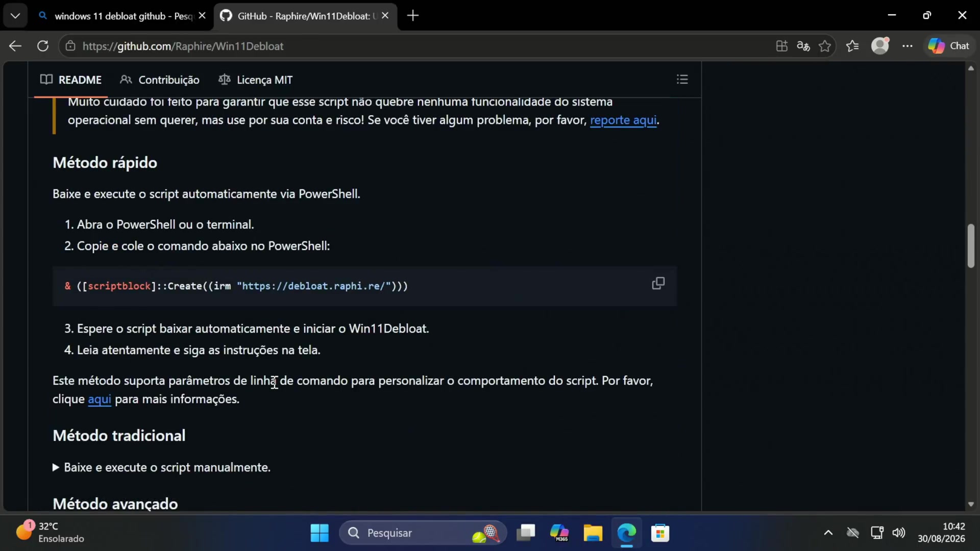Screen dimensions: 980x551
Task: Follow the 'reporte aqui' link
Action: [x=623, y=120]
